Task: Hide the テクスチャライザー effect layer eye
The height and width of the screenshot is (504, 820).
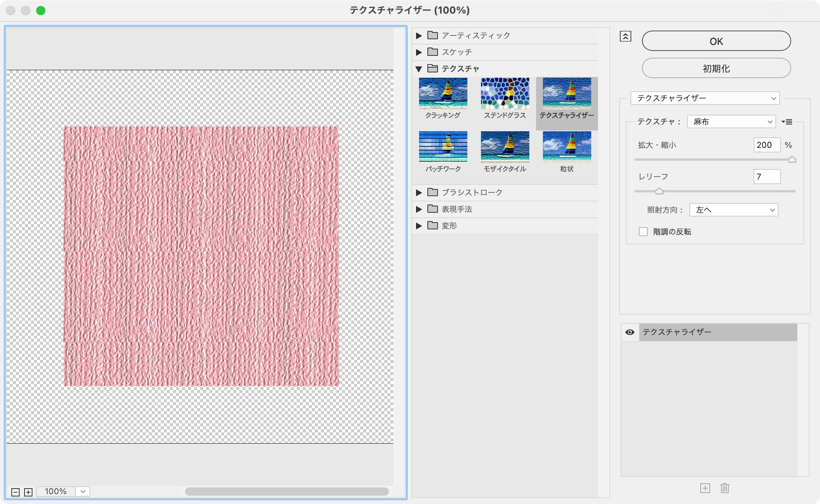Action: [x=630, y=332]
